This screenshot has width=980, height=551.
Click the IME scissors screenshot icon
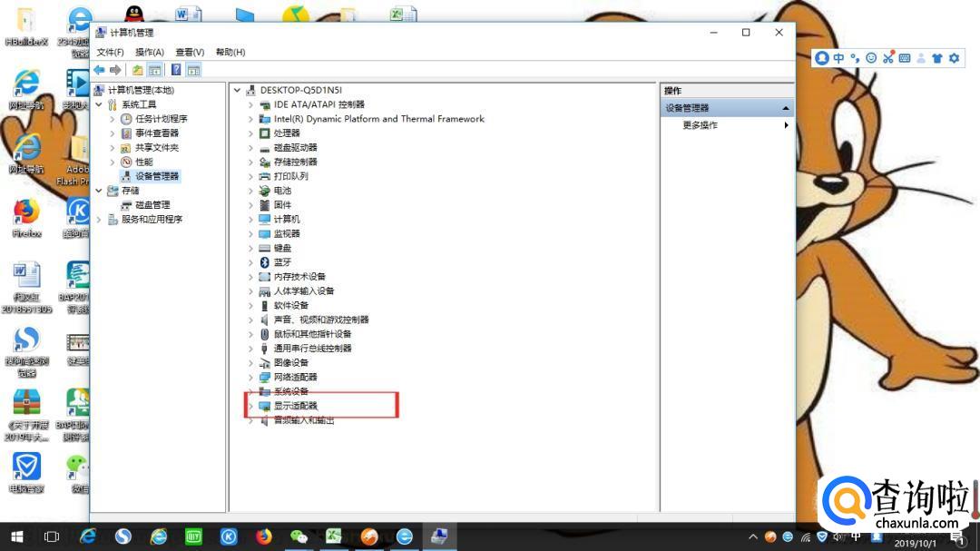coord(888,58)
